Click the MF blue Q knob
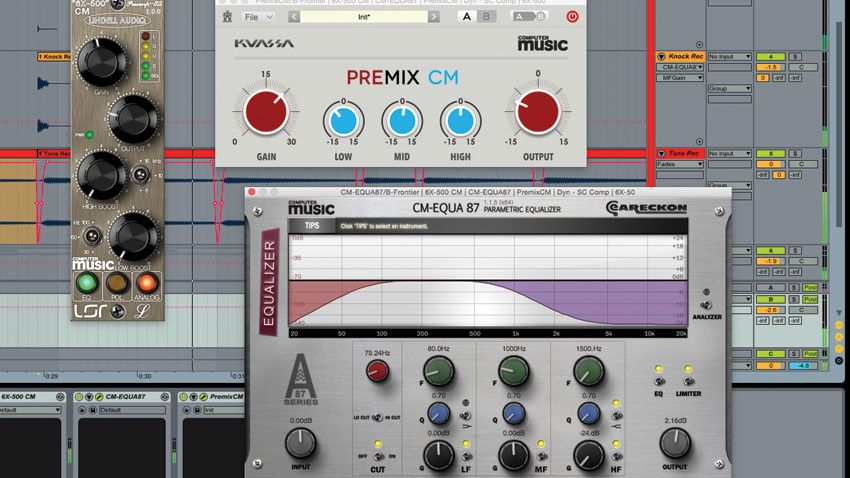 [513, 414]
